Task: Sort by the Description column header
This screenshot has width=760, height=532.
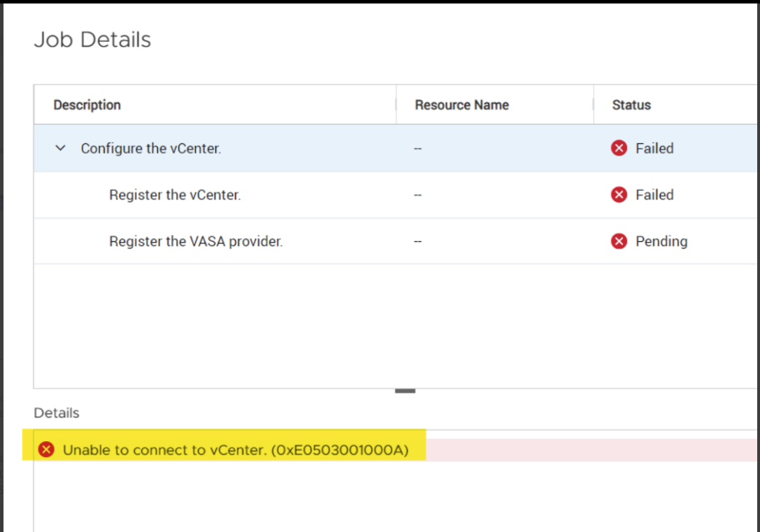Action: (87, 105)
